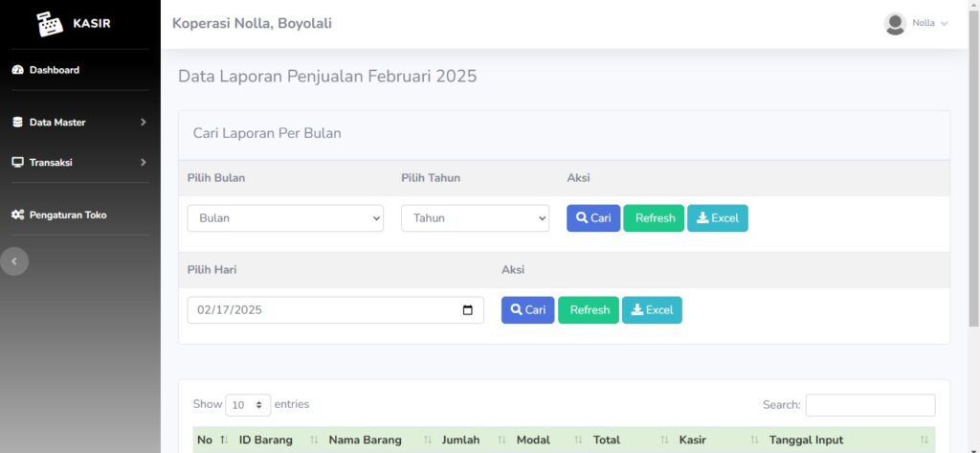The width and height of the screenshot is (980, 453).
Task: Click Cari button next to Tahun selector
Action: pyautogui.click(x=593, y=218)
